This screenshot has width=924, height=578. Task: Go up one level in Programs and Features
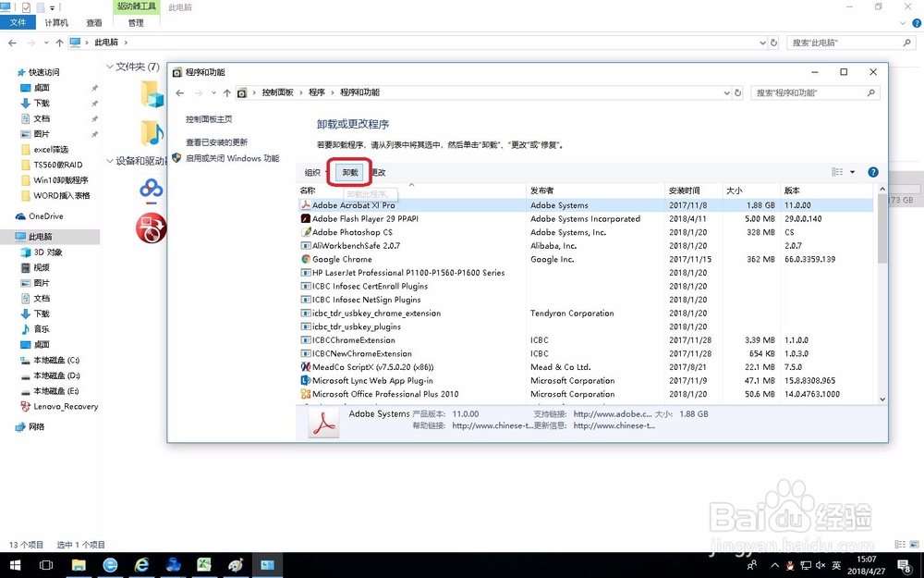(x=227, y=92)
